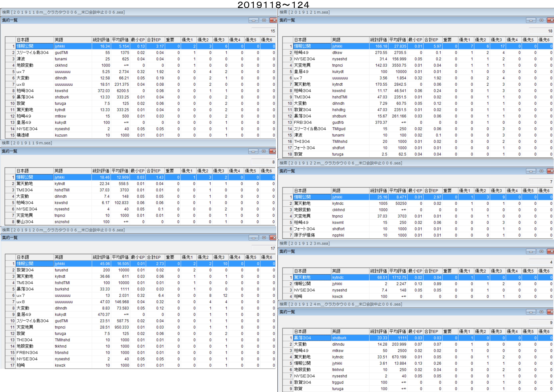This screenshot has width=554, height=392.
Task: Select 秦山304 row in 20191119m list
Action: click(x=25, y=222)
